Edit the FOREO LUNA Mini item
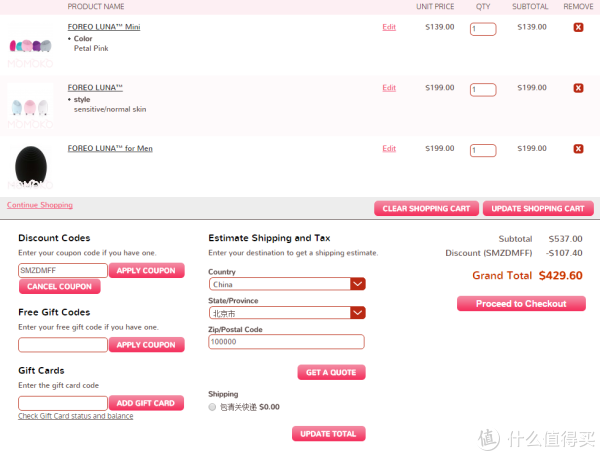This screenshot has height=456, width=600. coord(389,27)
